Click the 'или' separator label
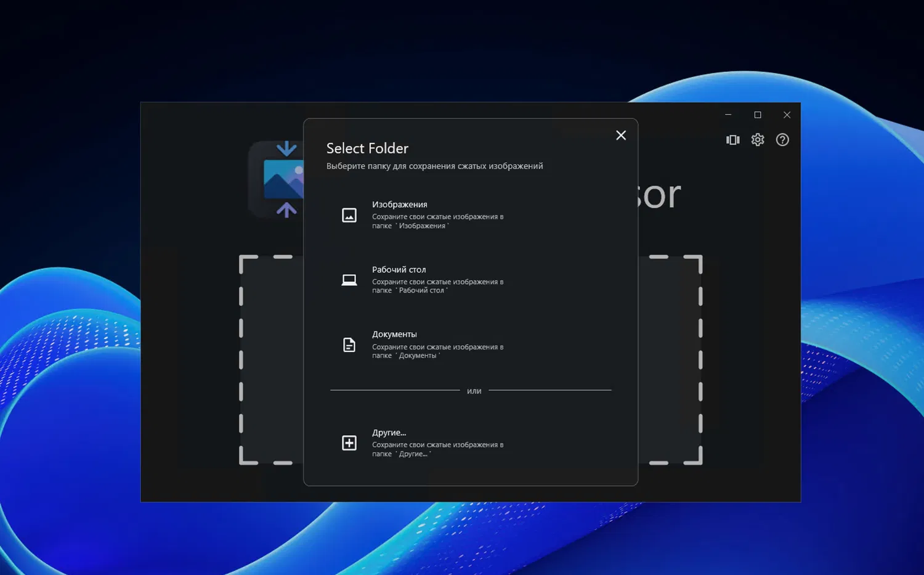924x575 pixels. coord(474,391)
